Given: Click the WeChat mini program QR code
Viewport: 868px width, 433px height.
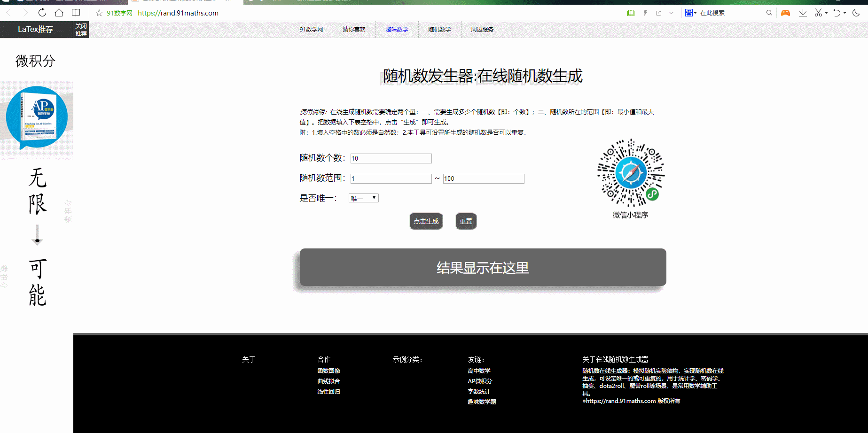Looking at the screenshot, I should 631,173.
